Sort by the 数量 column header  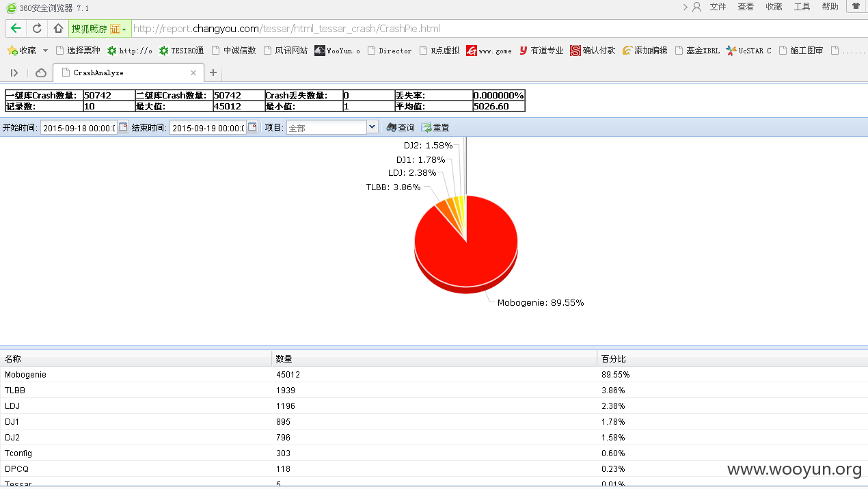click(435, 358)
